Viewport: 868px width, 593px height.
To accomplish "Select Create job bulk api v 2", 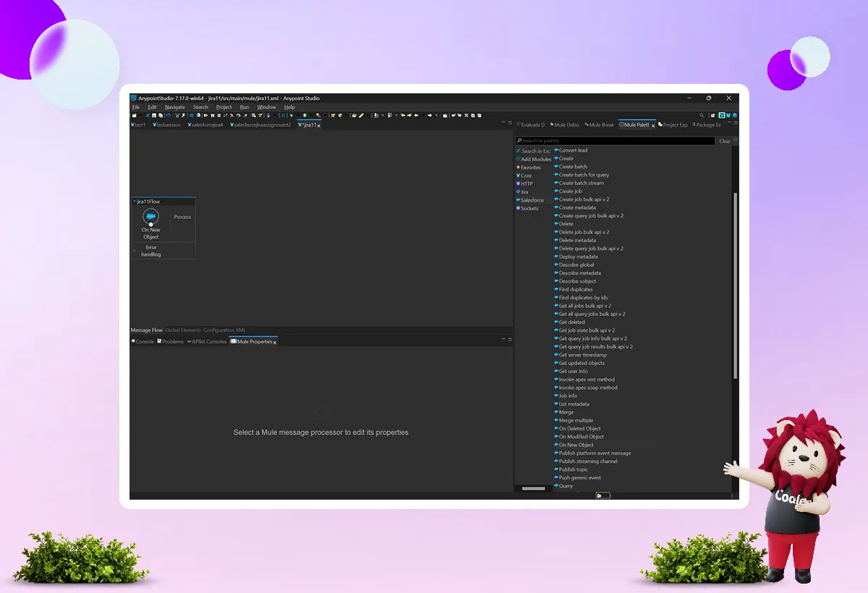I will coord(584,200).
